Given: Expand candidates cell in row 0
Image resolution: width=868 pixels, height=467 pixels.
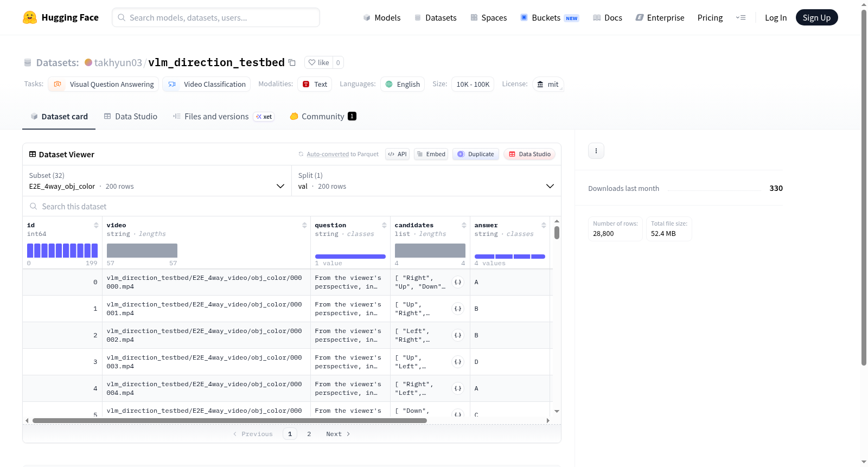Looking at the screenshot, I should [x=458, y=282].
